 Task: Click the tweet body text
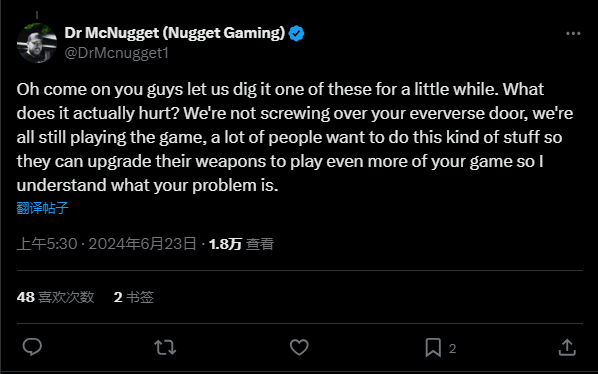(295, 137)
